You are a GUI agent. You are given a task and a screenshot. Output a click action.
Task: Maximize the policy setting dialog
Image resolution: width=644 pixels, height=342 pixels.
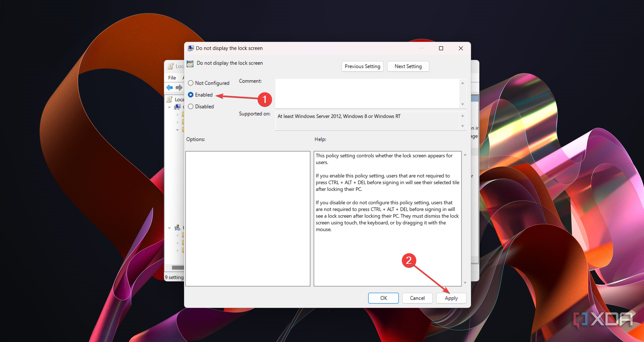click(x=441, y=48)
